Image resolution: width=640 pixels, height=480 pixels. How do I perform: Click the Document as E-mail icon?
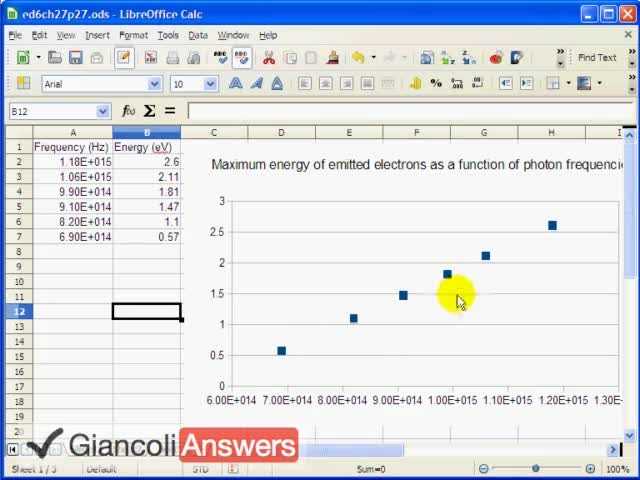point(97,58)
